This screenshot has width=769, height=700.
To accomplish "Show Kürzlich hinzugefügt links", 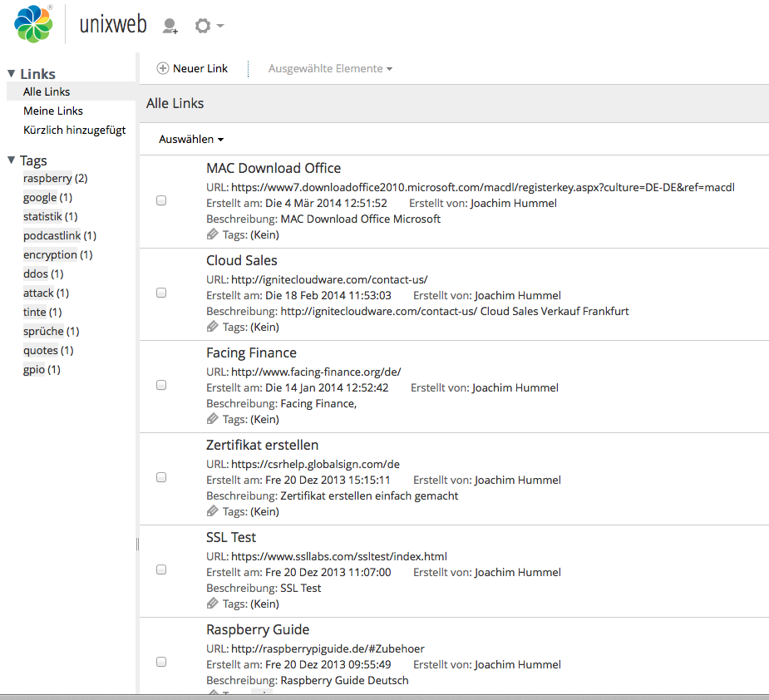I will click(75, 130).
